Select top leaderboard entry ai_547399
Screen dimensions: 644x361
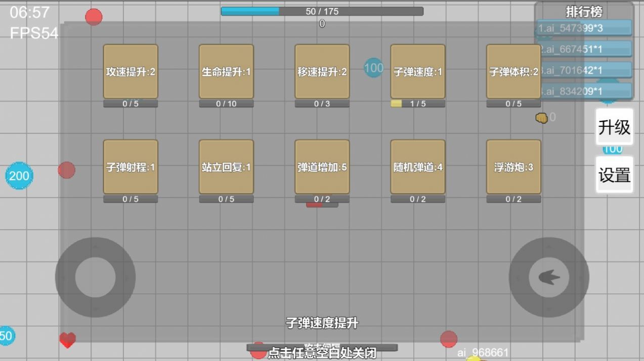pos(584,28)
